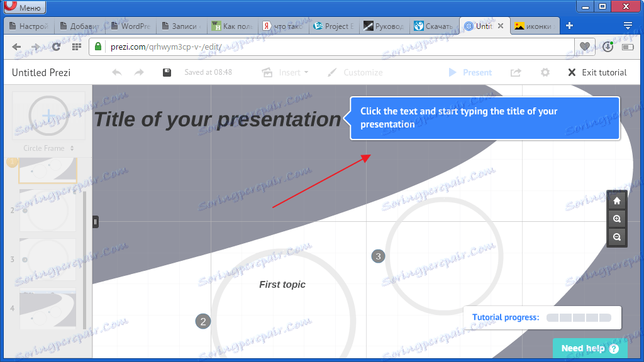
Task: Zoom out with magnifier minus icon
Action: [617, 237]
